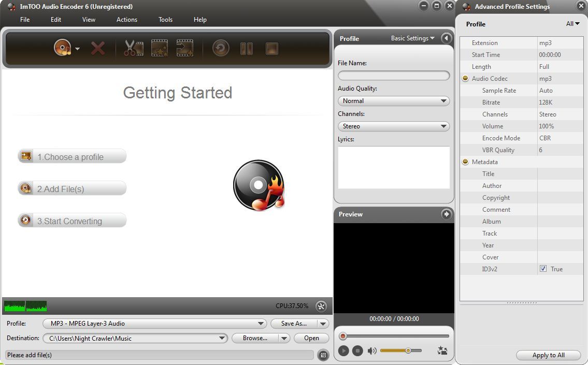Image resolution: width=588 pixels, height=365 pixels.
Task: Open the All filter dropdown in Advanced Profile
Action: tap(572, 24)
